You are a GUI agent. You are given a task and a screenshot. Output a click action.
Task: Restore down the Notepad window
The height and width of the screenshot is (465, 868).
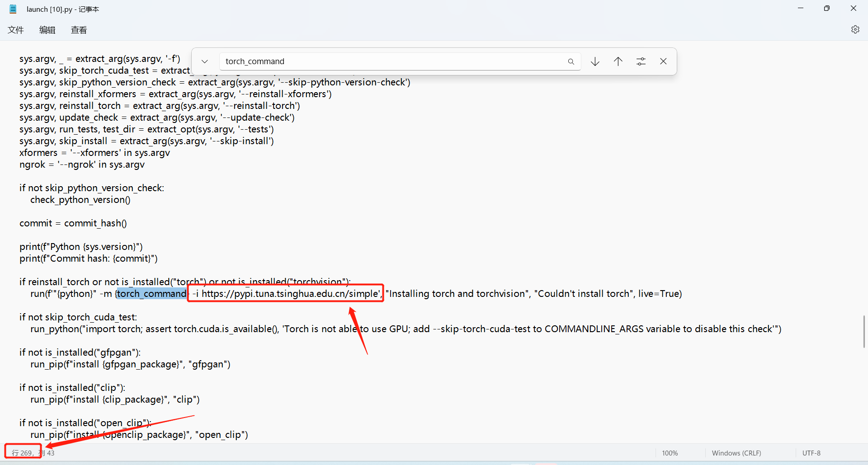(827, 9)
